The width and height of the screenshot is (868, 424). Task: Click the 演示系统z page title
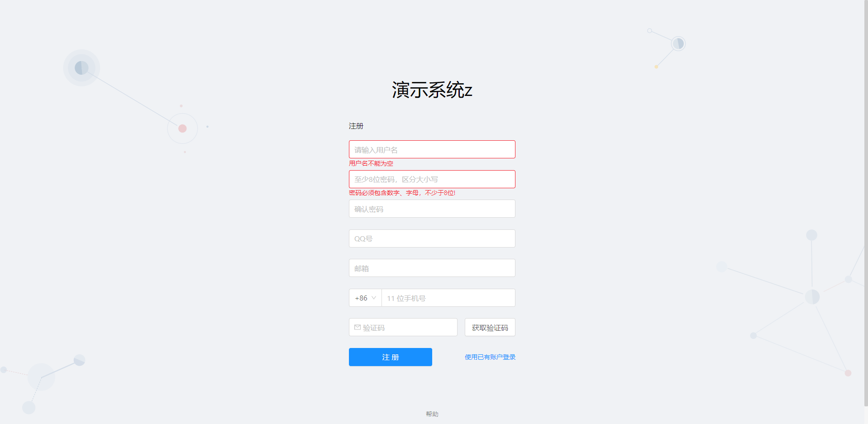[432, 90]
